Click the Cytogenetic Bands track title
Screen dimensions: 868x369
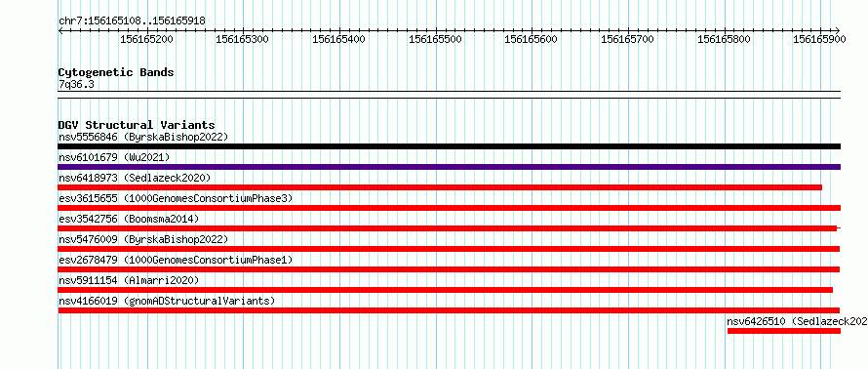click(116, 72)
